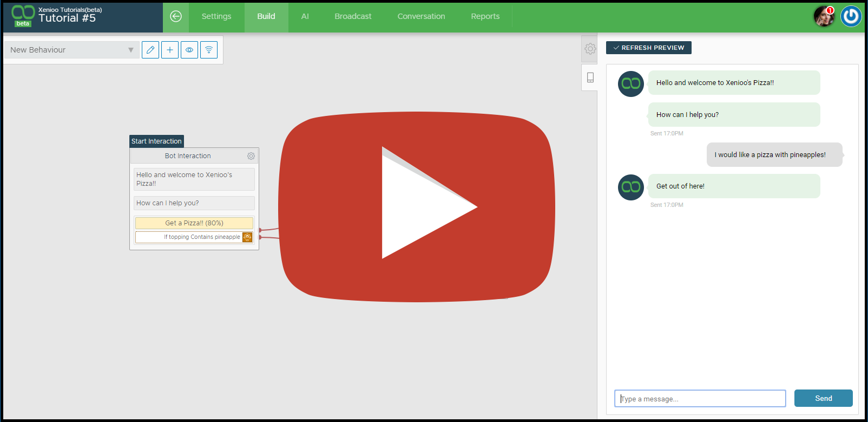Image resolution: width=868 pixels, height=422 pixels.
Task: Select the Start Interaction label
Action: click(156, 141)
